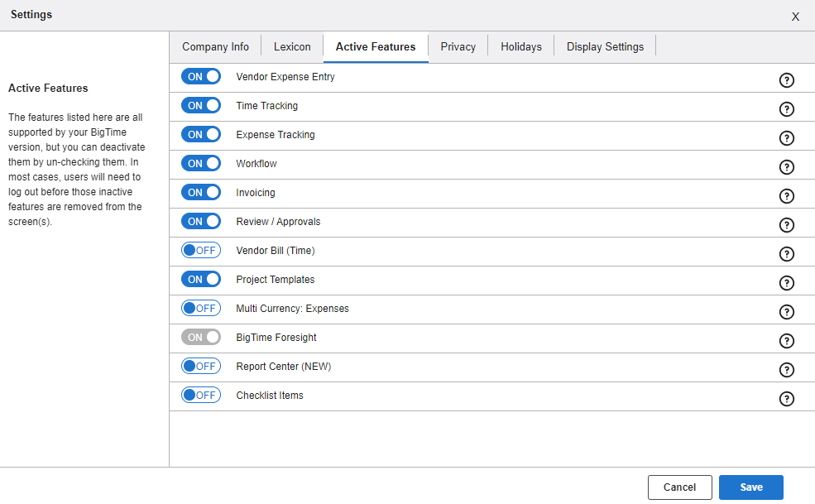Switch to the Company Info tab
The width and height of the screenshot is (815, 504).
(215, 47)
